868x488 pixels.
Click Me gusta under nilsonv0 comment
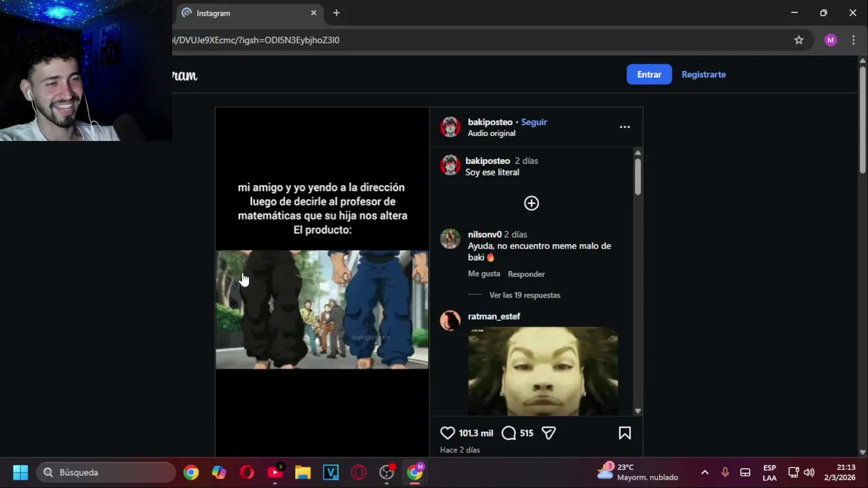tap(484, 274)
